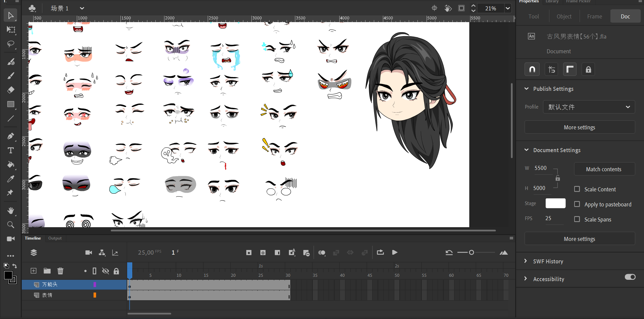The height and width of the screenshot is (319, 644).
Task: Expand the SWF History section
Action: click(x=548, y=261)
